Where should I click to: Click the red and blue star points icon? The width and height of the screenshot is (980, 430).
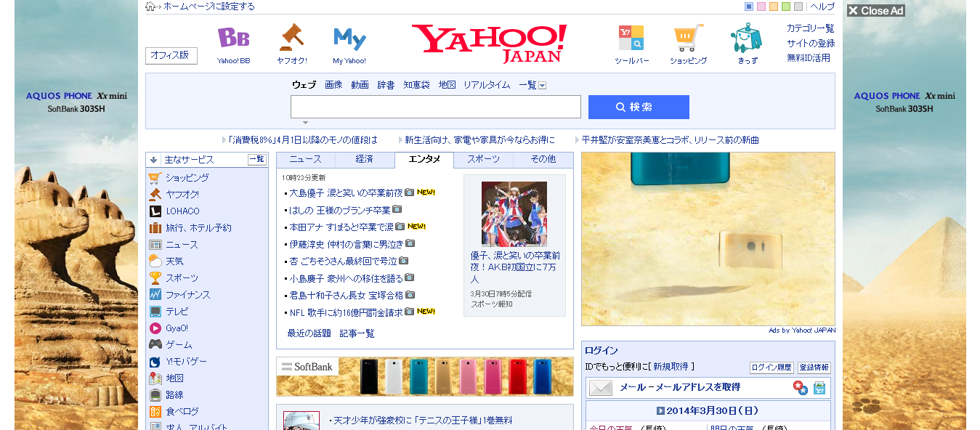click(800, 388)
